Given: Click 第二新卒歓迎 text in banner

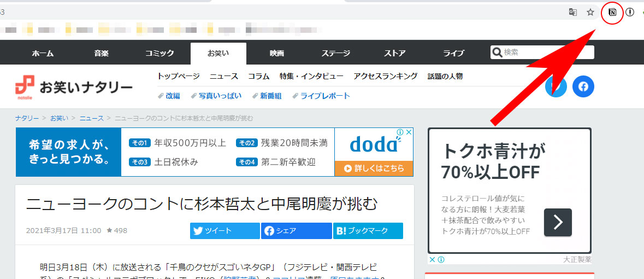Looking at the screenshot, I should click(288, 162).
